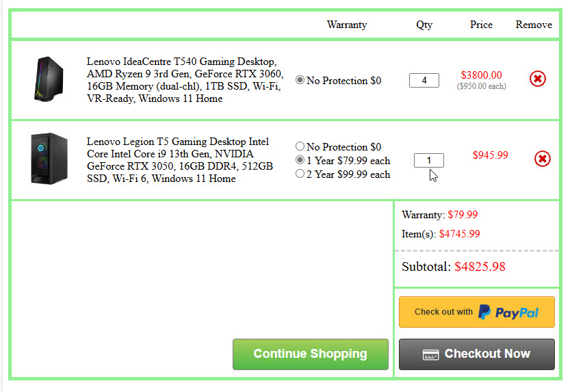This screenshot has width=572, height=392.
Task: Select No Protection for IdeaCentre T540
Action: [x=300, y=81]
